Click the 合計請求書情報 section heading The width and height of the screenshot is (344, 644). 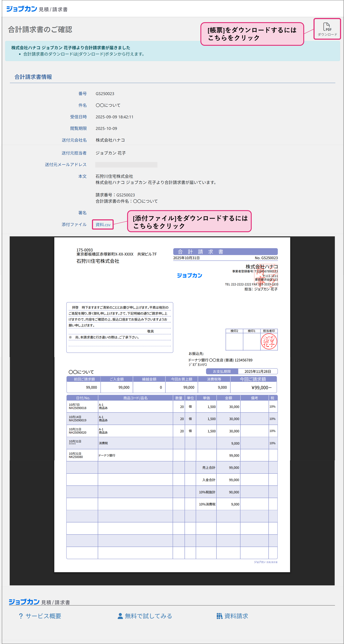point(33,77)
